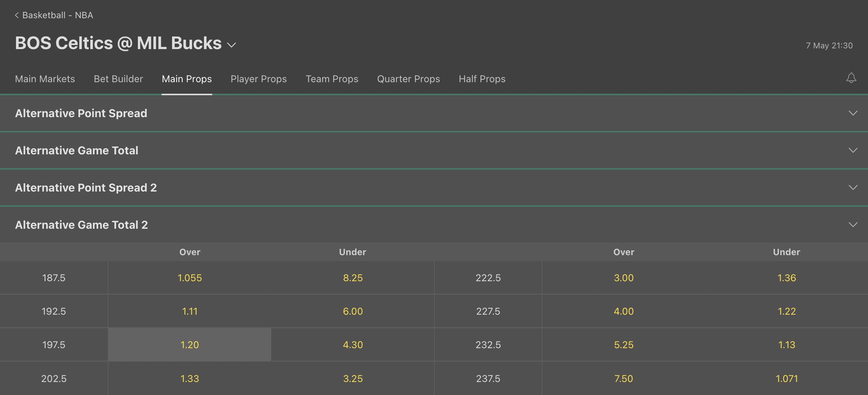Go to Half Props tab
The image size is (868, 395).
(482, 79)
